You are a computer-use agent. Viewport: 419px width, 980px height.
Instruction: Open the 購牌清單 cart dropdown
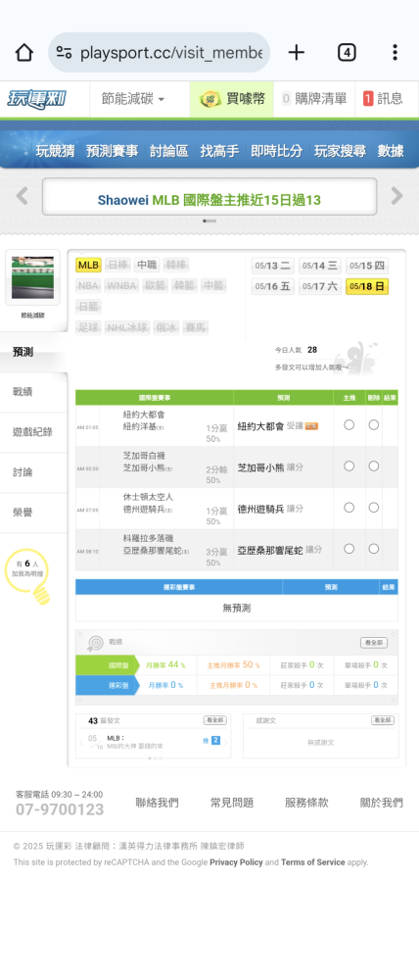(313, 99)
